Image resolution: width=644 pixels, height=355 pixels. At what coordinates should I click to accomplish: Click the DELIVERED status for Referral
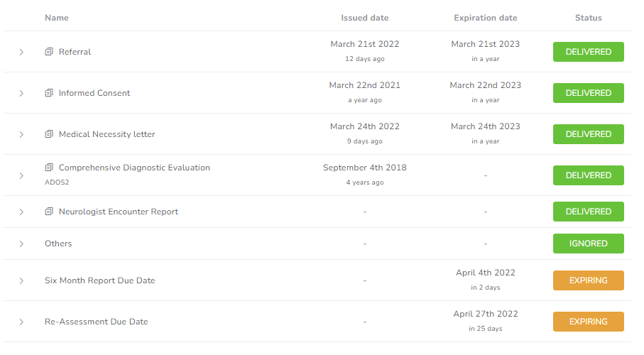pyautogui.click(x=588, y=52)
